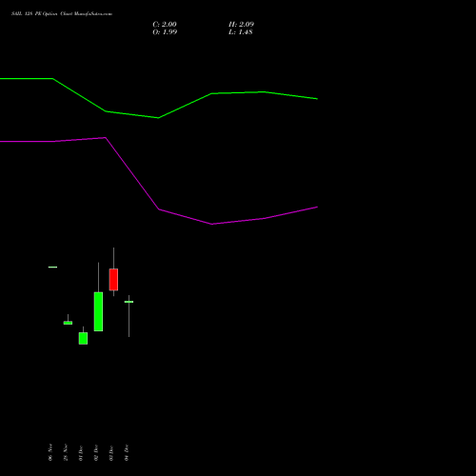Click the tall green candle for 02 Dec
Image resolution: width=476 pixels, height=476 pixels.
[98, 311]
